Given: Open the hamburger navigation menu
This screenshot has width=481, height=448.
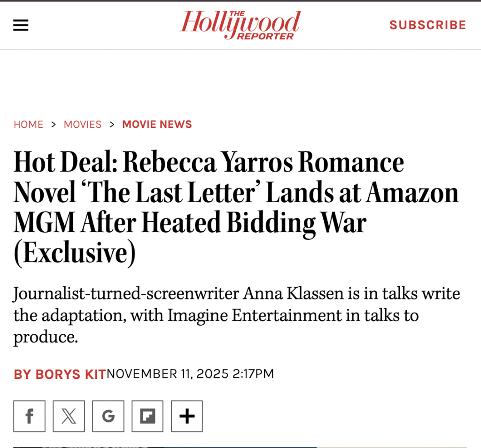Looking at the screenshot, I should click(x=21, y=25).
